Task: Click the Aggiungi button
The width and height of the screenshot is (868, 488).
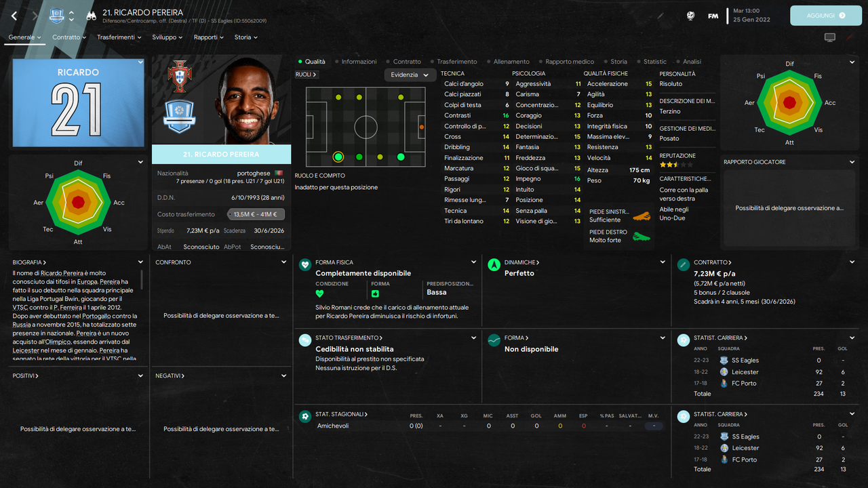Action: (x=825, y=15)
